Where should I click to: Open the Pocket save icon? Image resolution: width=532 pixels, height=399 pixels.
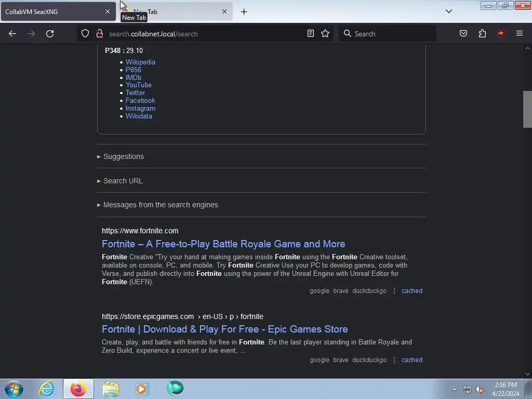tap(463, 33)
